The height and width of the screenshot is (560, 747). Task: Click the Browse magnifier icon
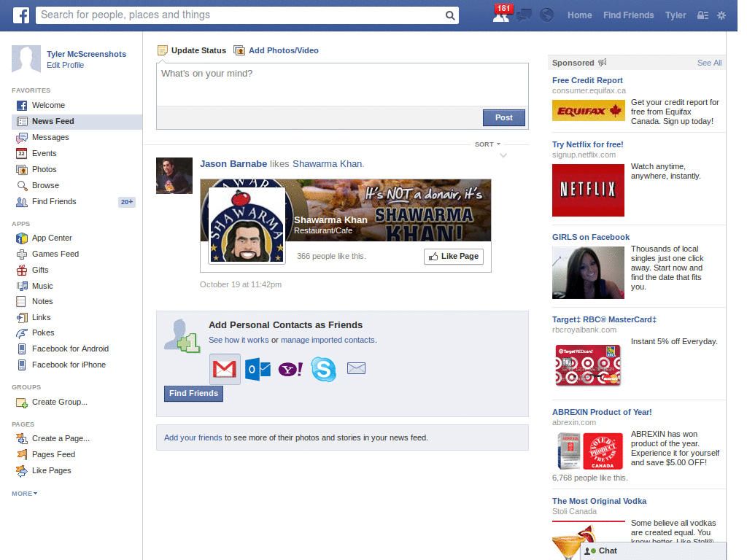pyautogui.click(x=22, y=186)
